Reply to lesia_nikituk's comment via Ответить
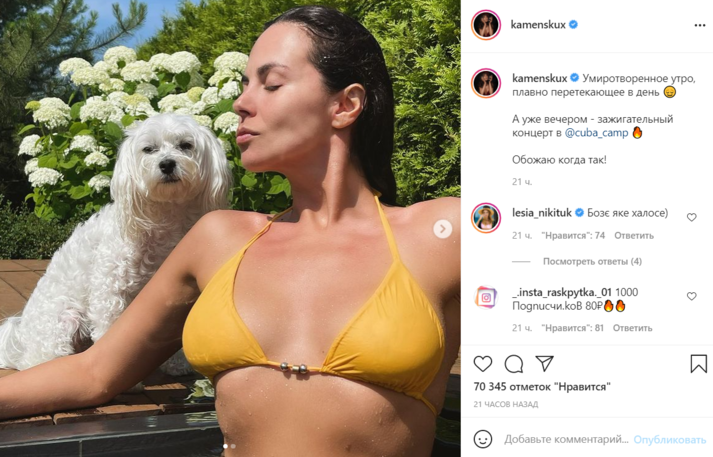Image resolution: width=713 pixels, height=457 pixels. click(x=634, y=236)
